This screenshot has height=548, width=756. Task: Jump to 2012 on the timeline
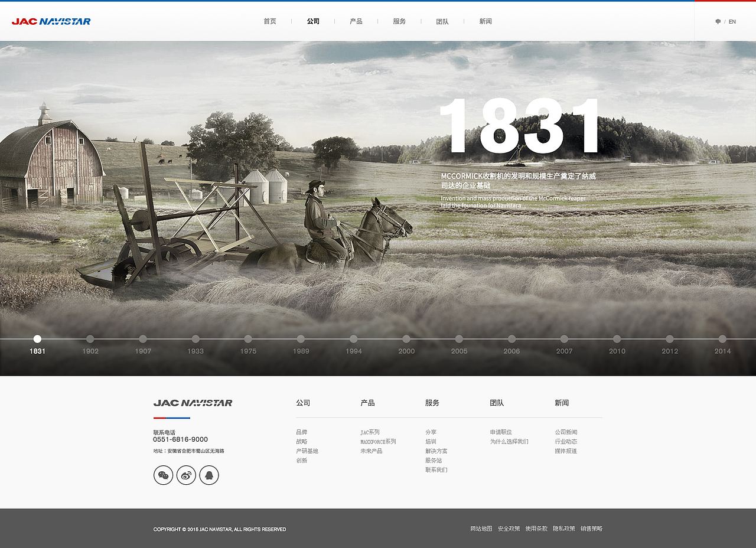pos(670,339)
